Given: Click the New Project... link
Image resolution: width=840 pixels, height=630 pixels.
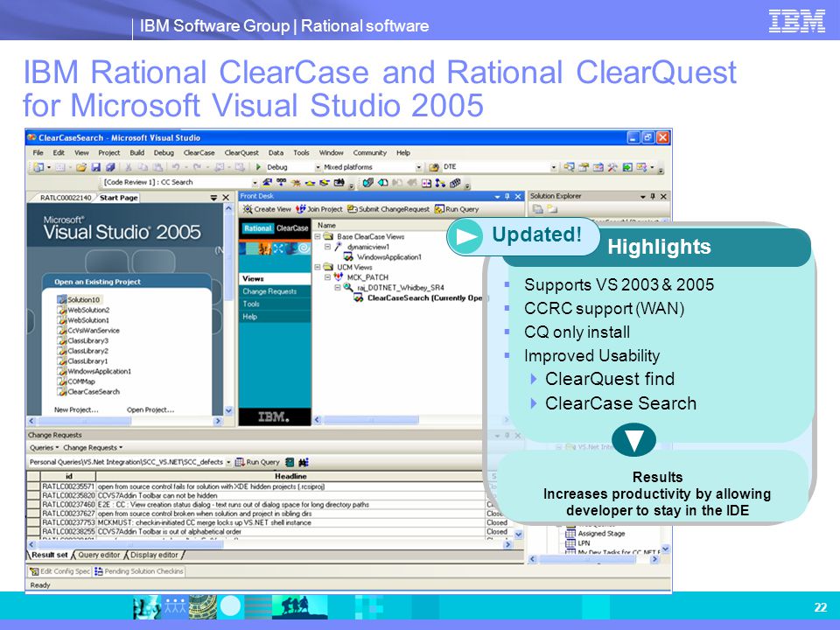Looking at the screenshot, I should (76, 409).
